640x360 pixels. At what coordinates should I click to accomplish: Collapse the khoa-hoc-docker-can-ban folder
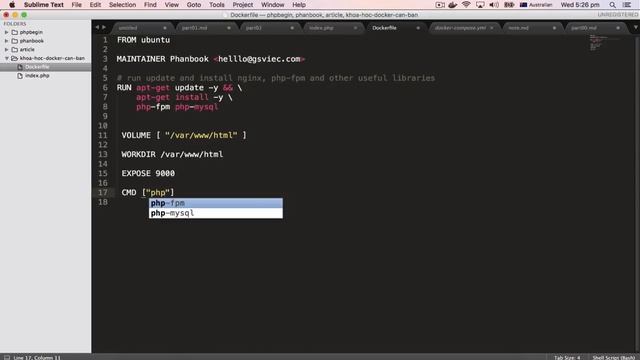pos(7,58)
